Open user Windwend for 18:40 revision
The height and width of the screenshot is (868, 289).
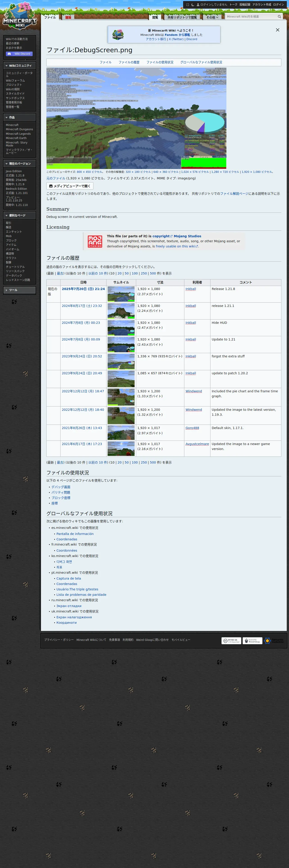pos(194,410)
